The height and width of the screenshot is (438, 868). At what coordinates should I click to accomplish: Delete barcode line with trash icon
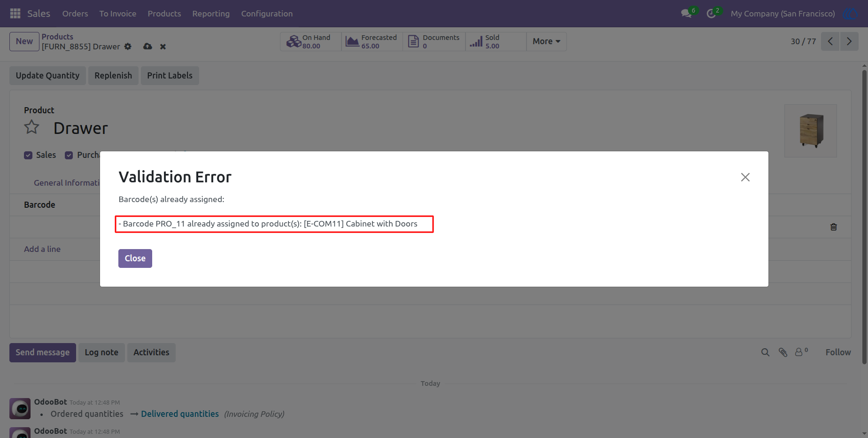[834, 227]
